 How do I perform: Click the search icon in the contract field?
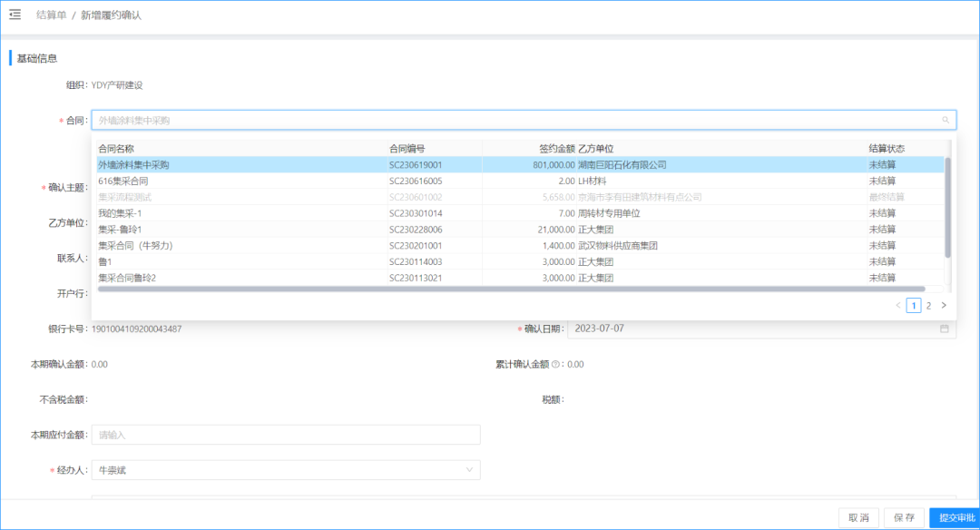point(946,120)
